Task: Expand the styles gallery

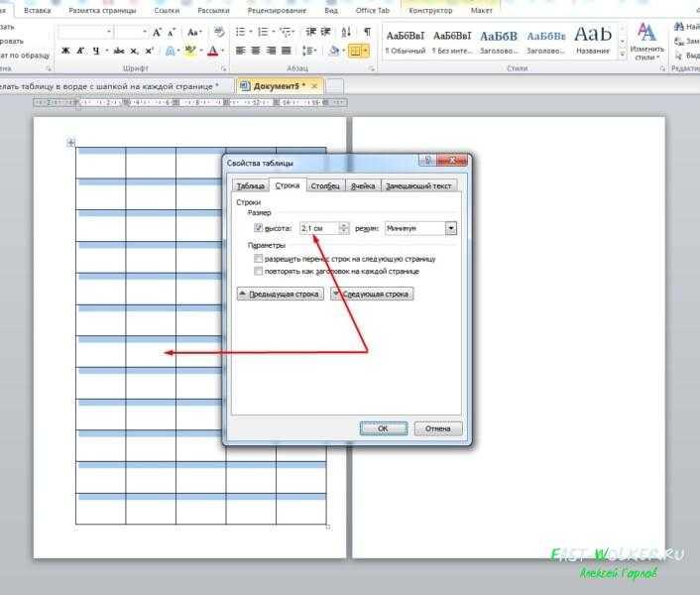Action: point(623,55)
